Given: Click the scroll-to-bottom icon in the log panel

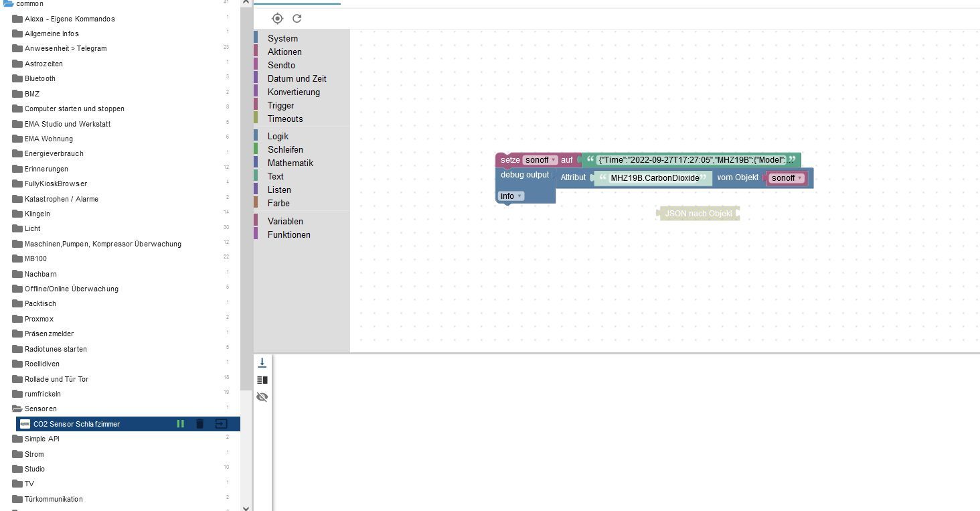Looking at the screenshot, I should 262,362.
